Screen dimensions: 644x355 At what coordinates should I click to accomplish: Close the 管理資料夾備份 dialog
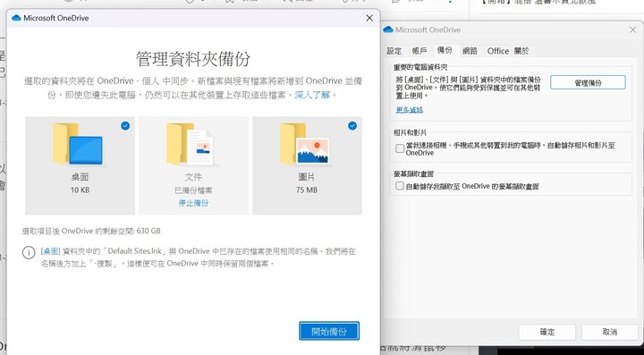pyautogui.click(x=369, y=18)
